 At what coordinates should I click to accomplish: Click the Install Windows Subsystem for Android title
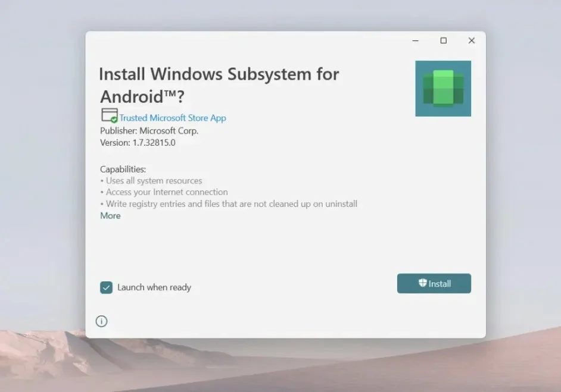(219, 86)
